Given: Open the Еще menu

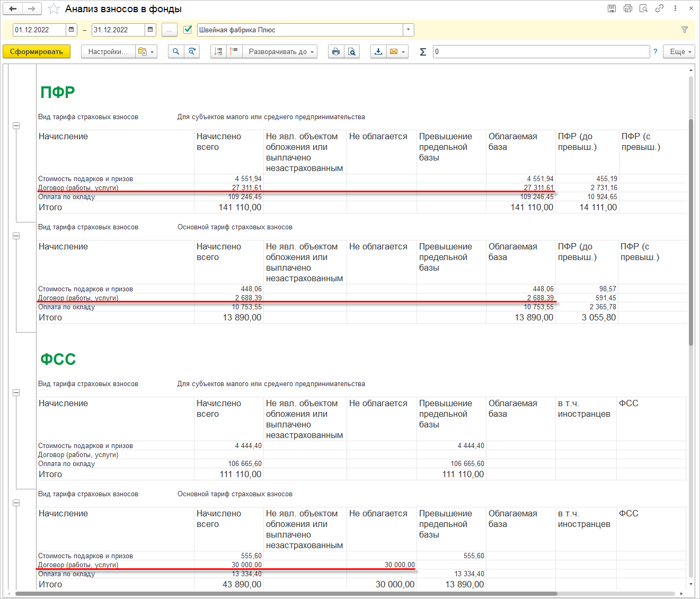Looking at the screenshot, I should 679,51.
